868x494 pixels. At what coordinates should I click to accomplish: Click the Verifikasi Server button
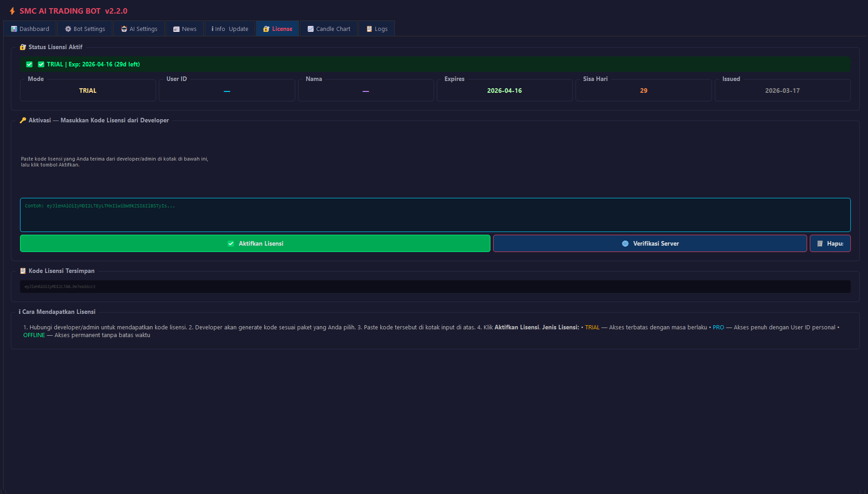coord(651,243)
